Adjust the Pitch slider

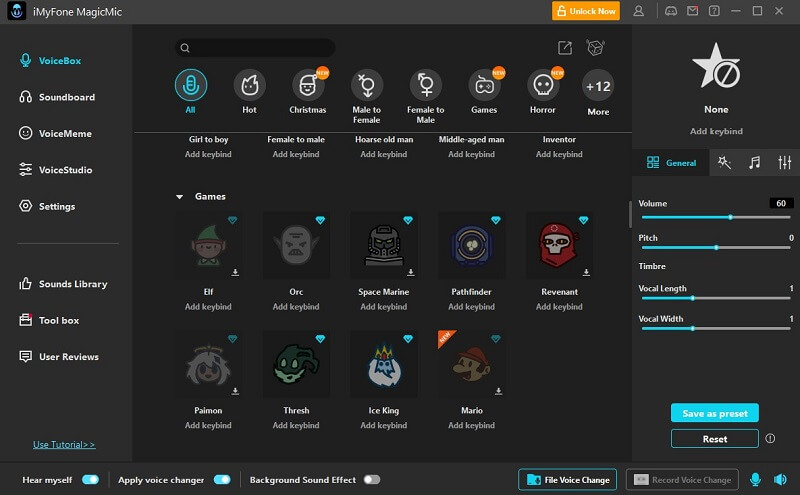(716, 248)
